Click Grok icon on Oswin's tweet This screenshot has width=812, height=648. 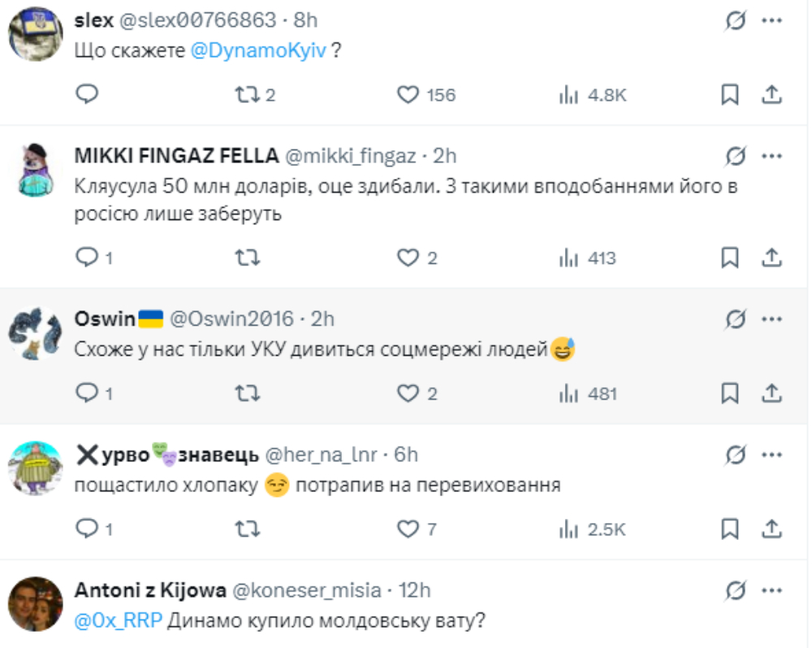click(735, 318)
